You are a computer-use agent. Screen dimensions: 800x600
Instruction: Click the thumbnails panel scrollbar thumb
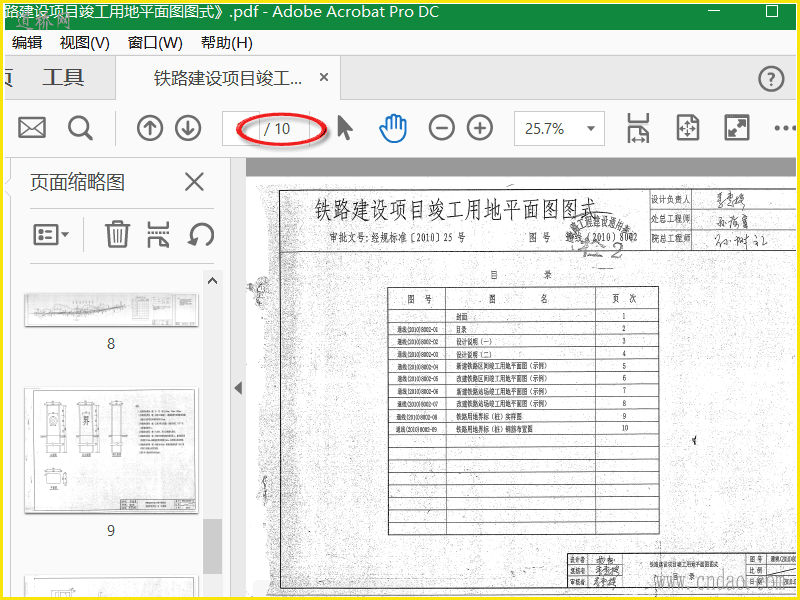tap(212, 546)
